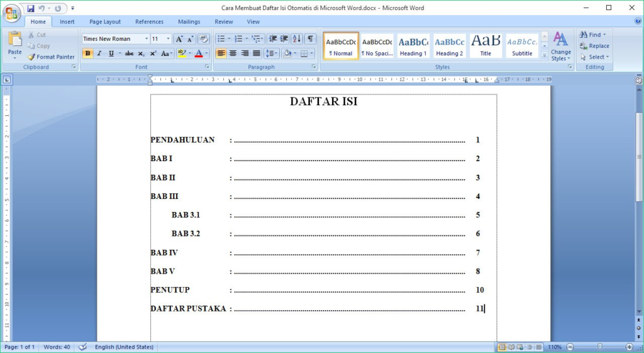This screenshot has height=353, width=644.
Task: Click the text highlight color swatch
Action: [181, 53]
